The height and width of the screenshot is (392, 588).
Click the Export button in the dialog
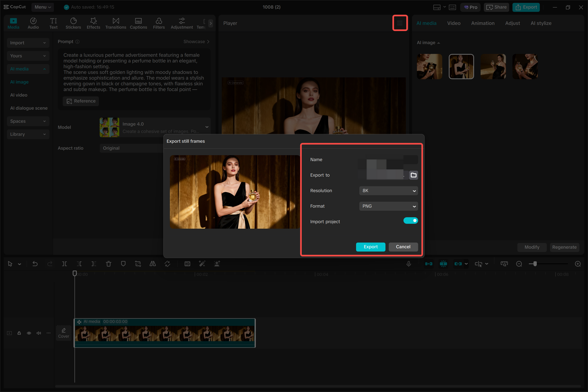coord(371,247)
